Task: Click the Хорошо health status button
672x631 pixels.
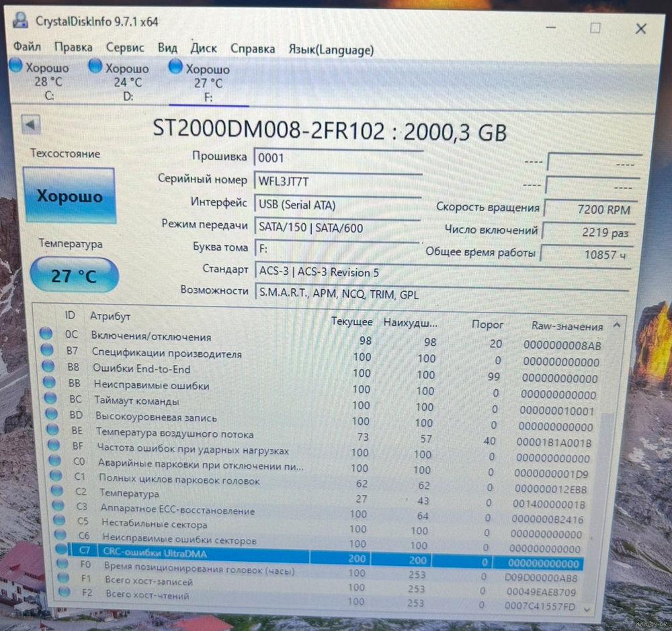Action: point(69,196)
